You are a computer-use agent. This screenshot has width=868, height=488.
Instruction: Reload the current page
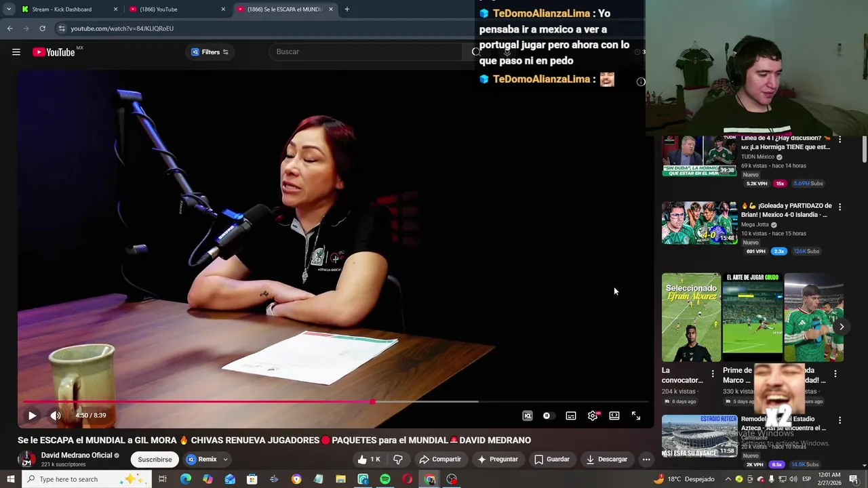pos(42,28)
